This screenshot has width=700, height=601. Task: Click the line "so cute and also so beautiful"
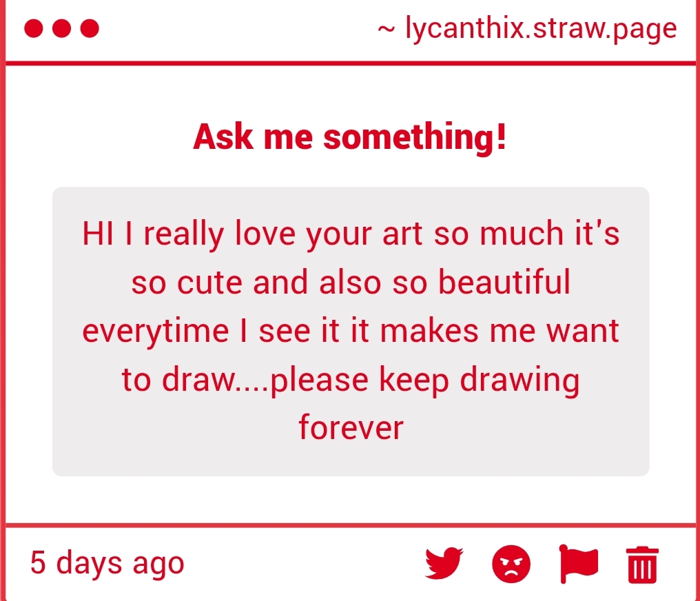[351, 283]
